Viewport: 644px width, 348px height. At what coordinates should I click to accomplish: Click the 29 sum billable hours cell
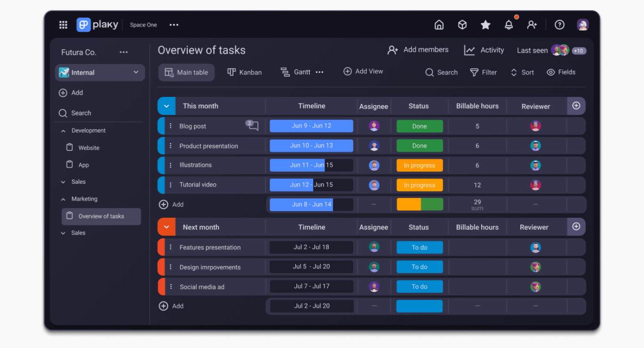[477, 205]
